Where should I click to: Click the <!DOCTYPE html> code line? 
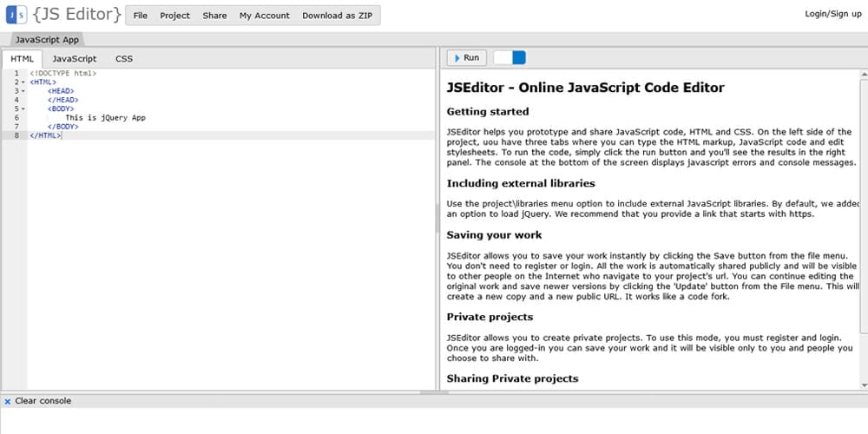63,73
